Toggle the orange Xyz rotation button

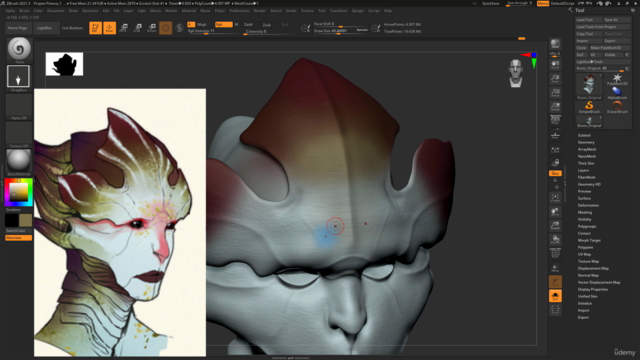pos(555,173)
